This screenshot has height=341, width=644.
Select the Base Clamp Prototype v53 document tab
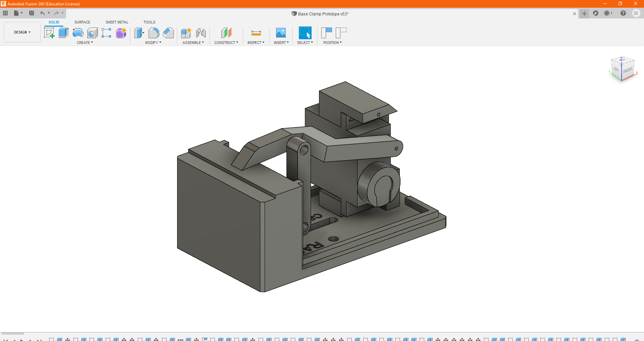click(x=320, y=14)
